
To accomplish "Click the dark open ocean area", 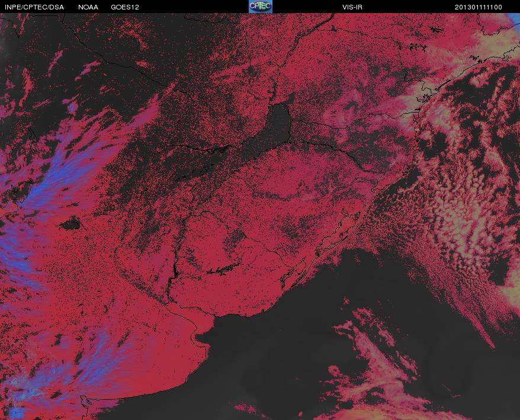I will pos(282,365).
